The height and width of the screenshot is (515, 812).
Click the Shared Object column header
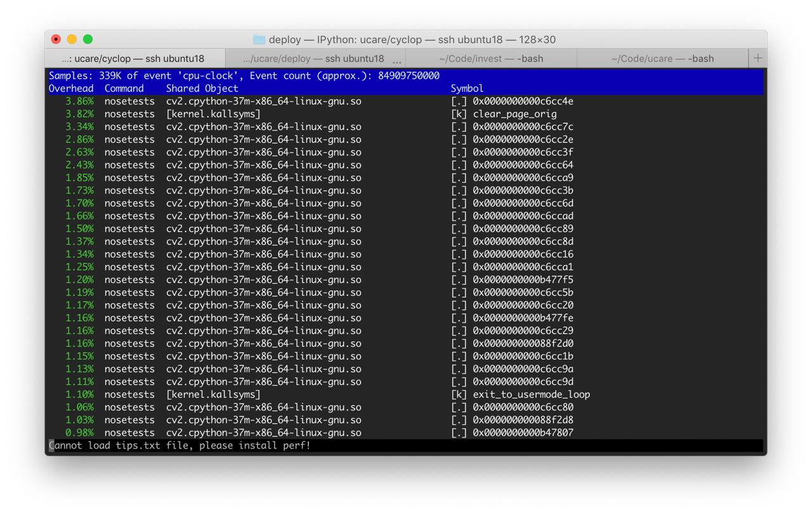click(202, 88)
